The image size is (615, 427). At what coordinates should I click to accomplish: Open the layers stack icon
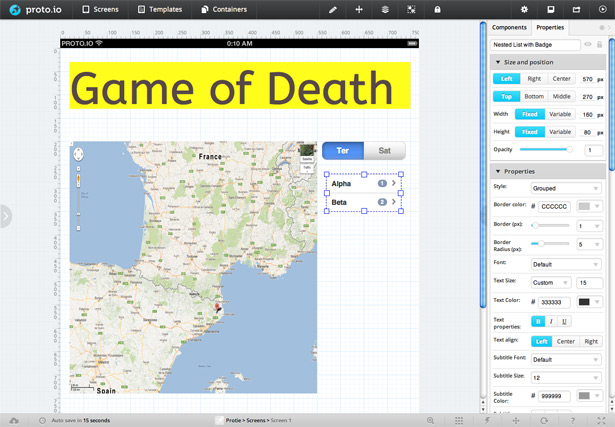385,9
